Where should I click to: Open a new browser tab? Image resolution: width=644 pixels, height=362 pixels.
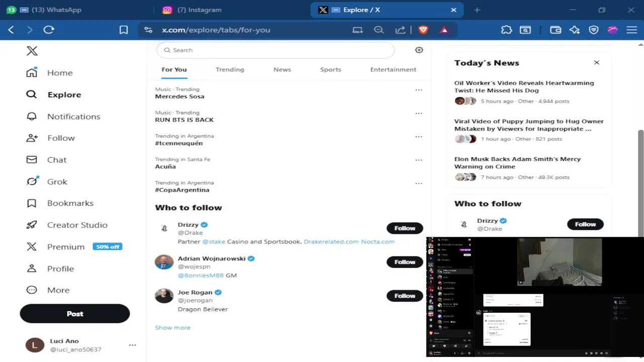pos(477,10)
